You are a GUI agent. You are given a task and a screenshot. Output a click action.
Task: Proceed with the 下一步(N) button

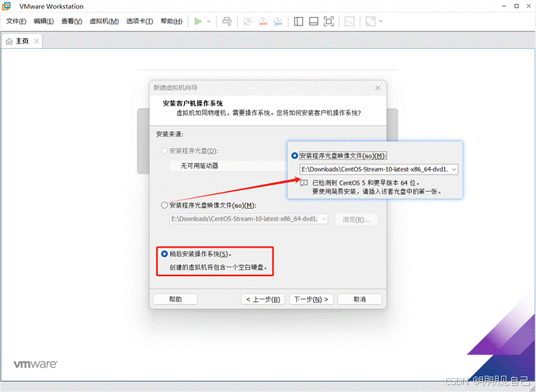coord(311,299)
